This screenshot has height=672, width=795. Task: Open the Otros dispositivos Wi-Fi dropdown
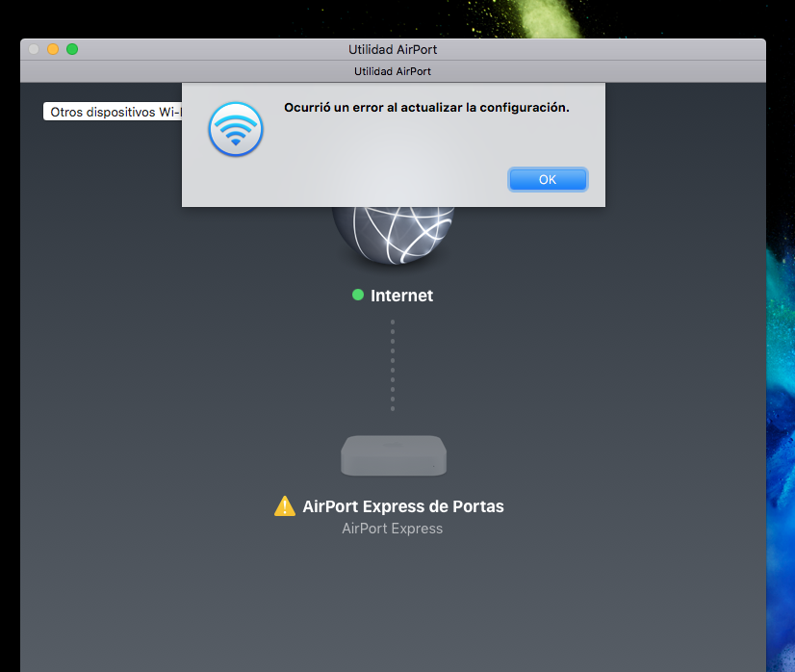113,112
